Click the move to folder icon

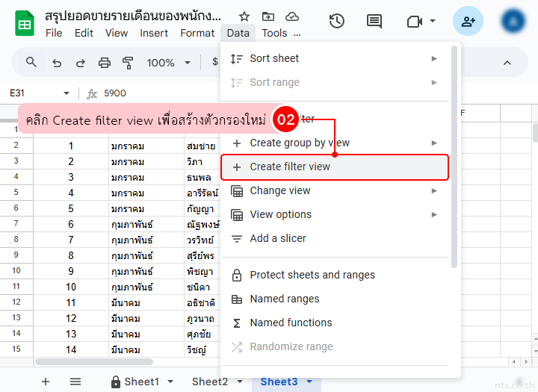pyautogui.click(x=268, y=16)
